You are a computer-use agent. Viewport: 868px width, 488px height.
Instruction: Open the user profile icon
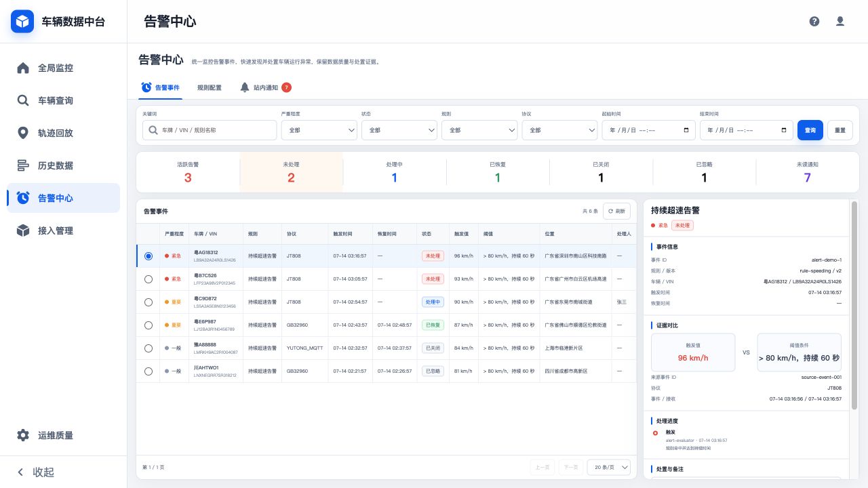(840, 21)
